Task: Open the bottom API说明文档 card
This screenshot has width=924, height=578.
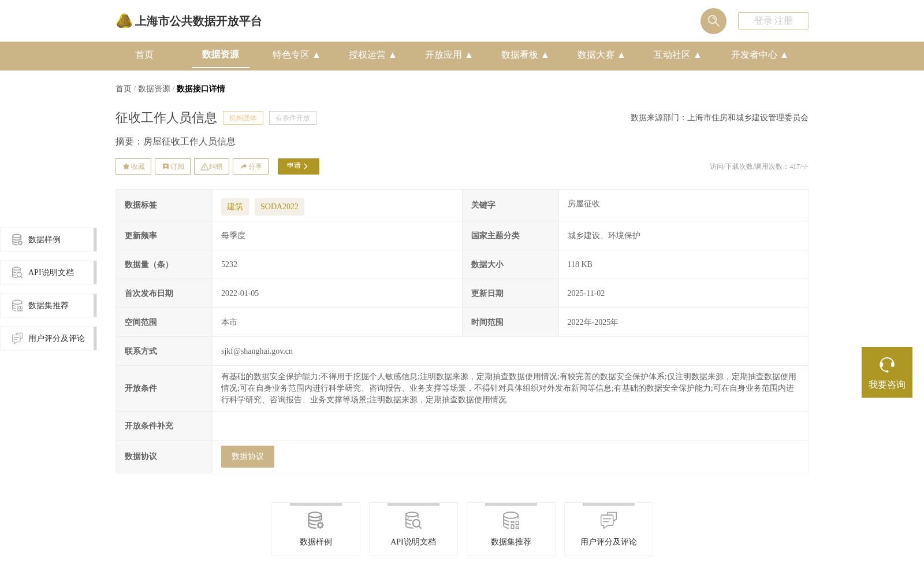Action: (x=413, y=529)
